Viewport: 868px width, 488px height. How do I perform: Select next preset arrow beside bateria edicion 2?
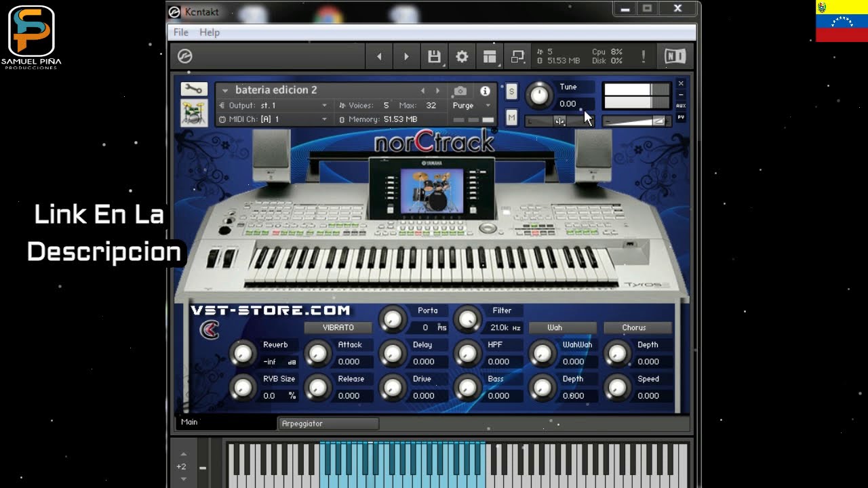coord(437,90)
